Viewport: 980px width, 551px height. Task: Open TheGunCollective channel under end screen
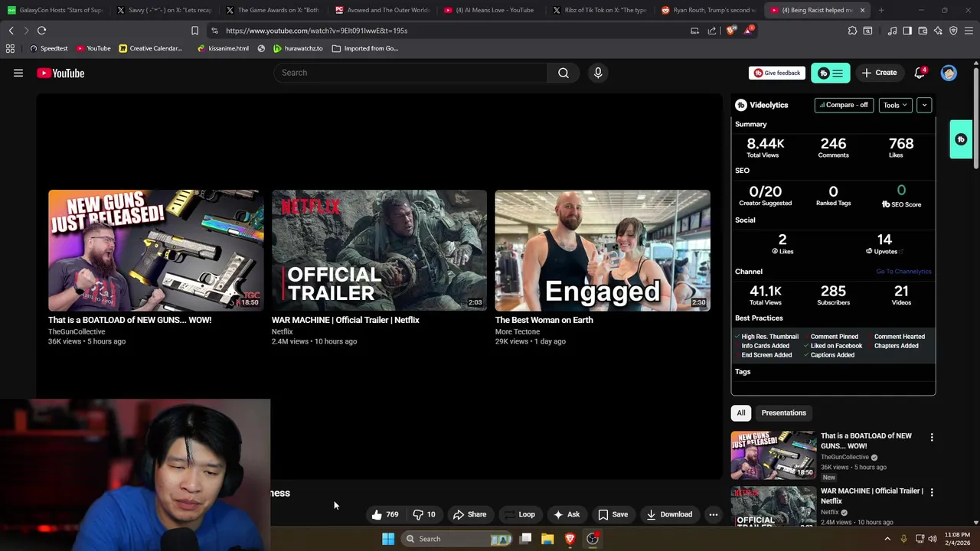[77, 331]
